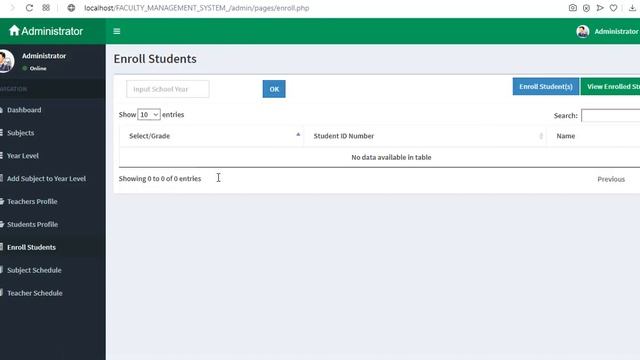Click the sidebar profile picture
The width and height of the screenshot is (640, 360).
coord(6,61)
